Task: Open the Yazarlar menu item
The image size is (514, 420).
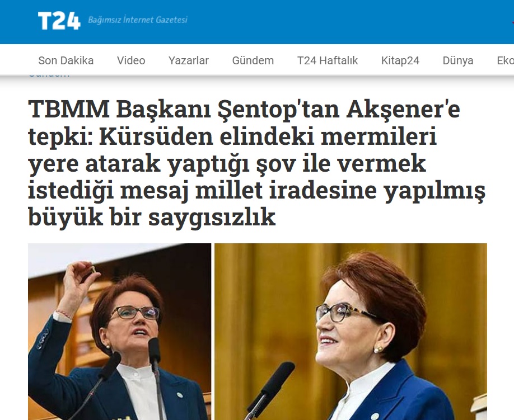Action: click(189, 60)
